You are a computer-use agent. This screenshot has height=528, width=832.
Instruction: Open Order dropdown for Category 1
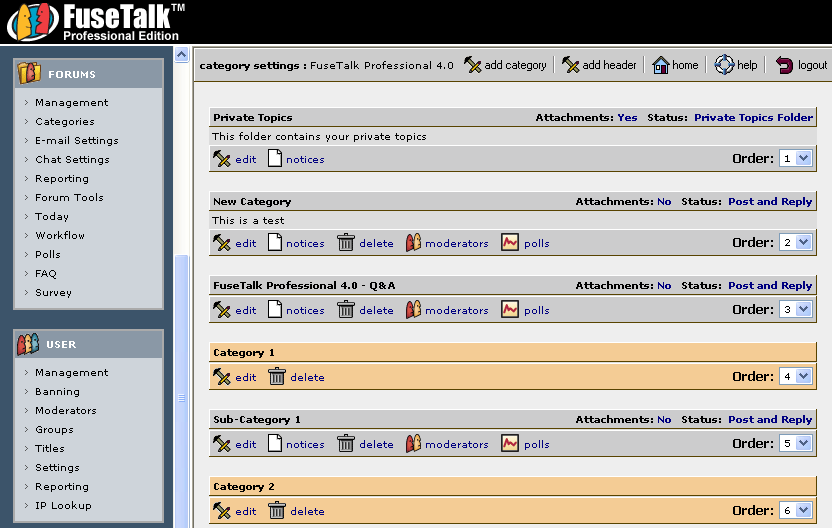(795, 376)
